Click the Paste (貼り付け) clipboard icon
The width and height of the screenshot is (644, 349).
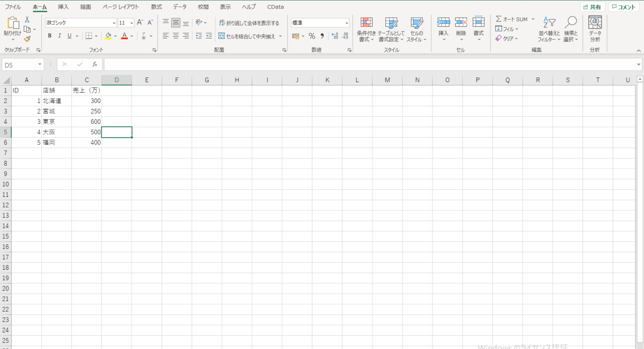[12, 23]
